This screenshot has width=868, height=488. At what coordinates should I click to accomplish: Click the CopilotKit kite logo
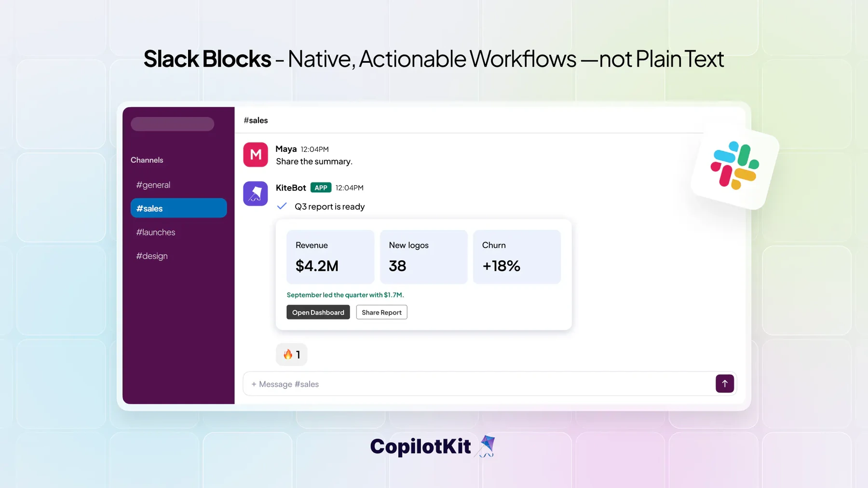486,446
